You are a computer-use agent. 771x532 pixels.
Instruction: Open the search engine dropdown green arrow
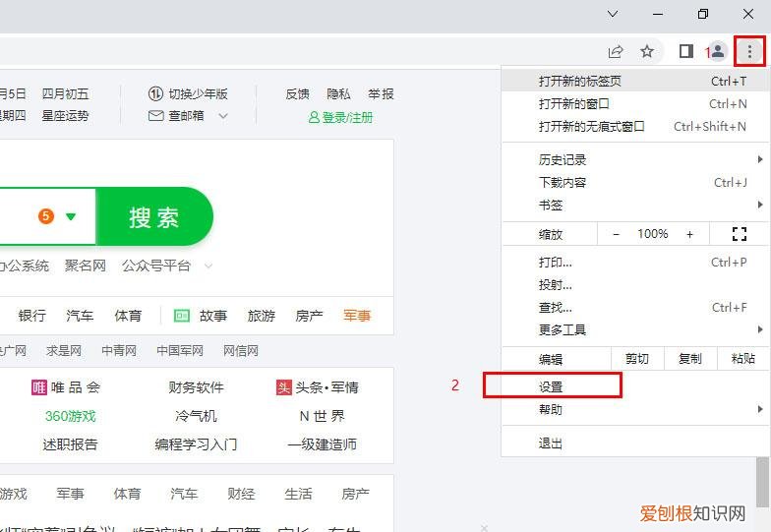[71, 216]
